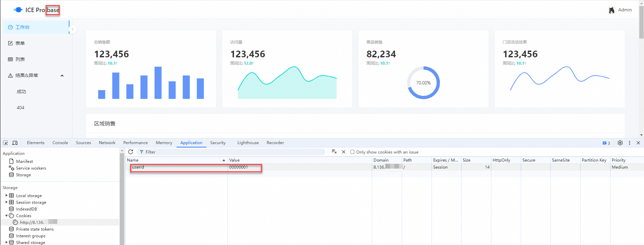Sort cookies by Priority column
This screenshot has height=245, width=644.
click(x=627, y=160)
